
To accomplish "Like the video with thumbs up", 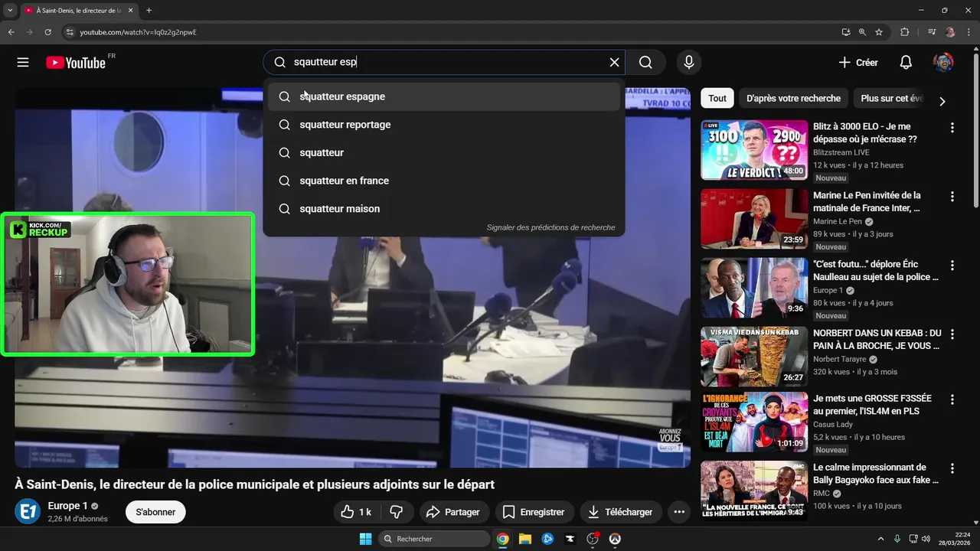I will [356, 512].
